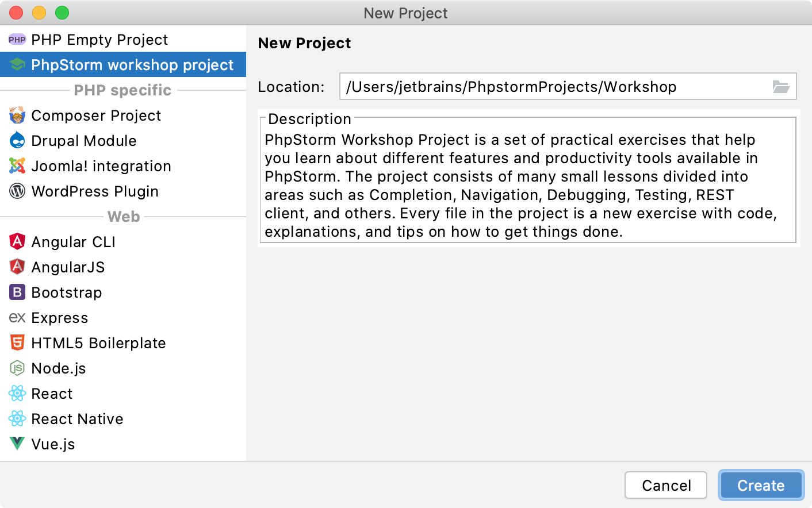This screenshot has height=508, width=812.
Task: Select the Bootstrap project icon
Action: [17, 292]
